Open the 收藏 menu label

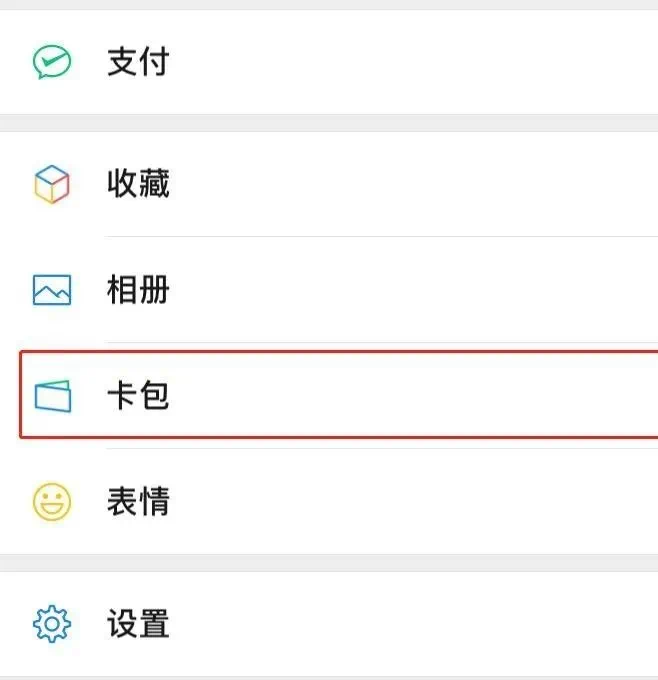point(138,185)
